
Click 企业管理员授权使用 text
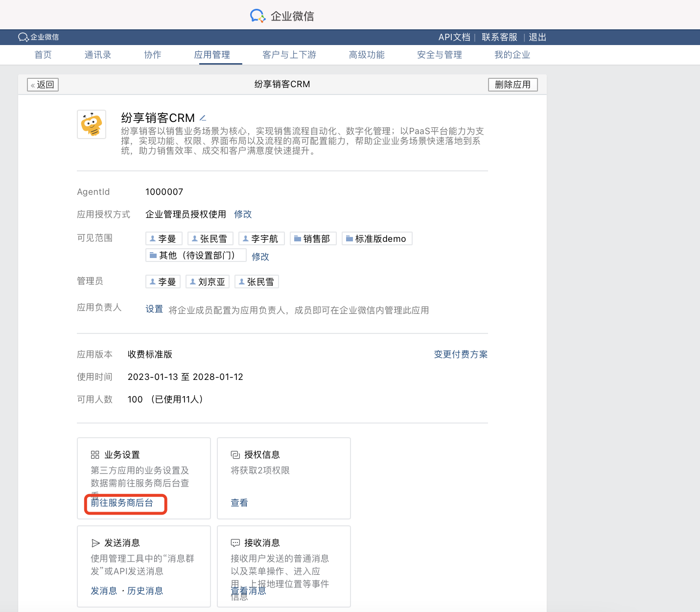(186, 214)
